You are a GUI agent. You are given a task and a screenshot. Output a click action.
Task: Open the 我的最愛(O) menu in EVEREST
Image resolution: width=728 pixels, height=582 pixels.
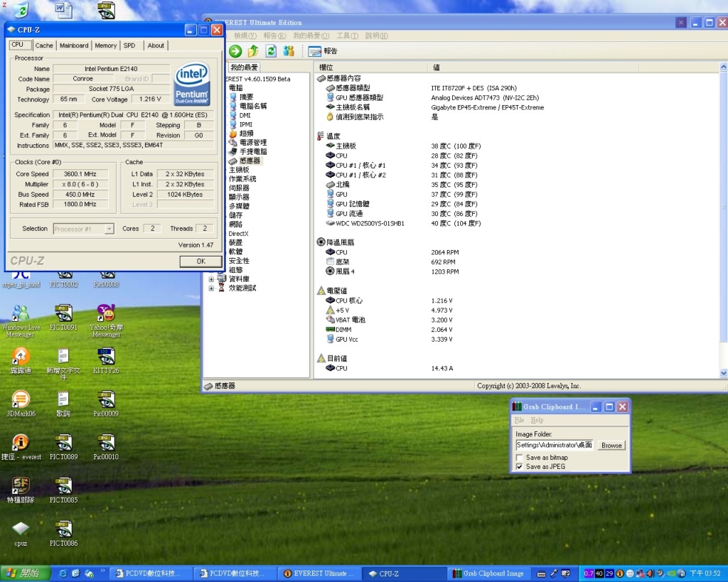click(311, 36)
